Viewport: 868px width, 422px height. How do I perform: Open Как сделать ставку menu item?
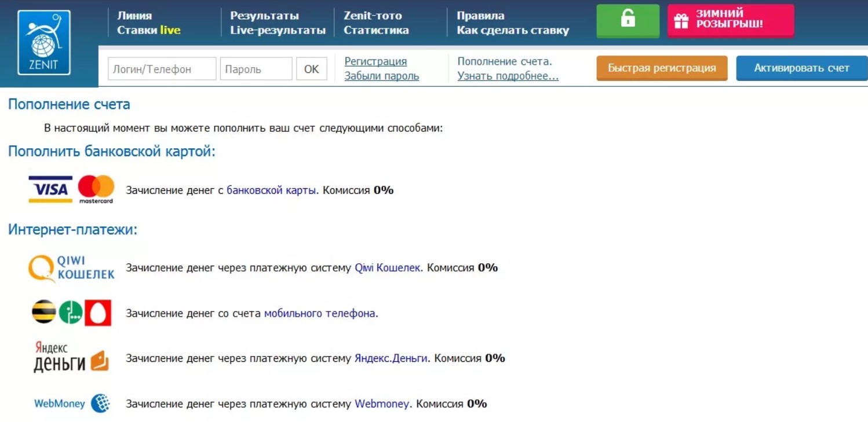click(x=513, y=30)
